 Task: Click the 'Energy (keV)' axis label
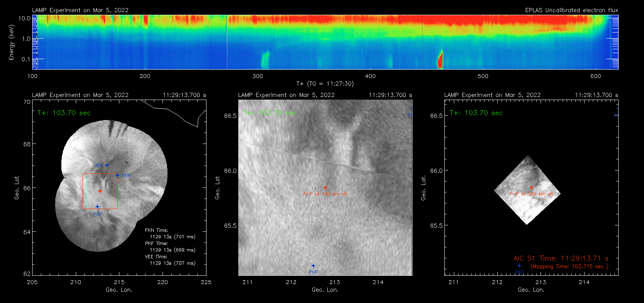(12, 42)
